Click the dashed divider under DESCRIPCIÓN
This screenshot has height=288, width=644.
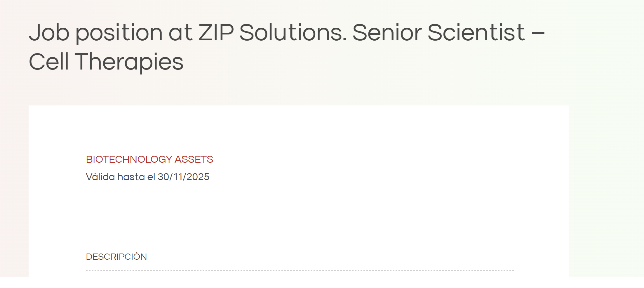click(x=300, y=270)
